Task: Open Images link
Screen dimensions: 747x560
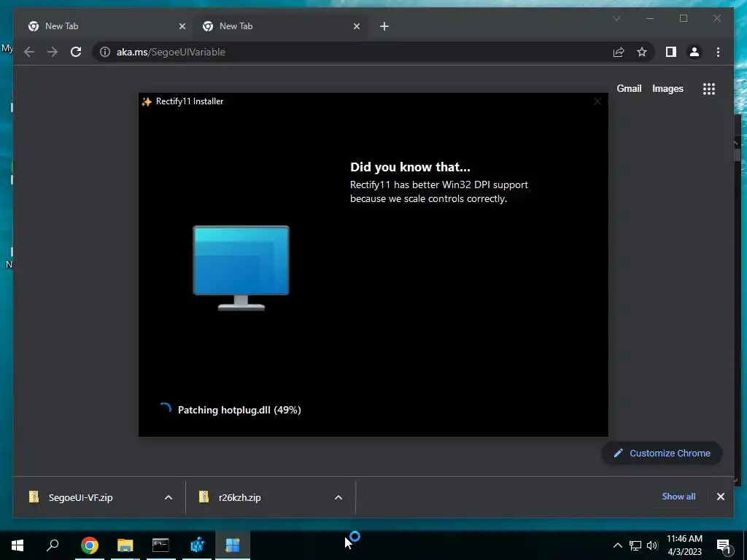Action: click(667, 88)
